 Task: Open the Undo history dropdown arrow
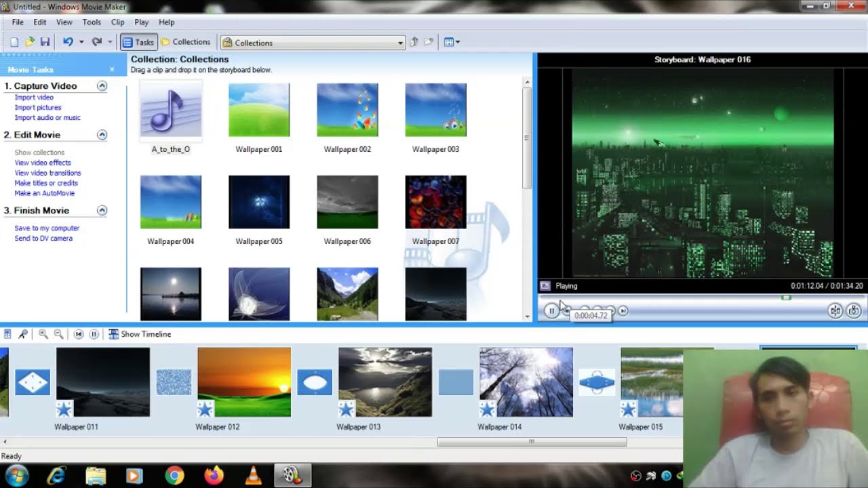tap(81, 42)
